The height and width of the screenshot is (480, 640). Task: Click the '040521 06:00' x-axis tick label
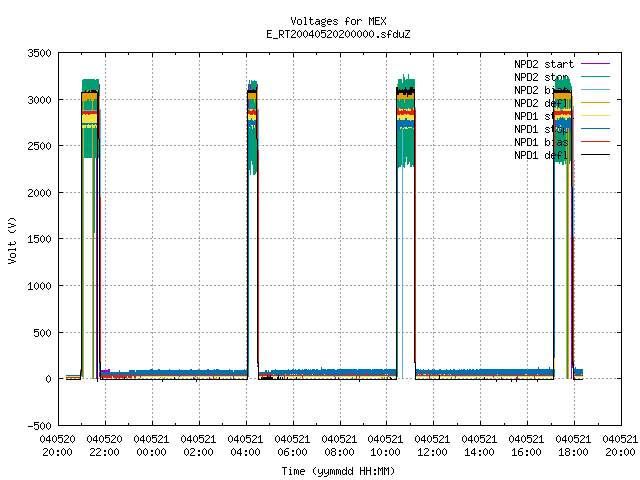pos(292,446)
